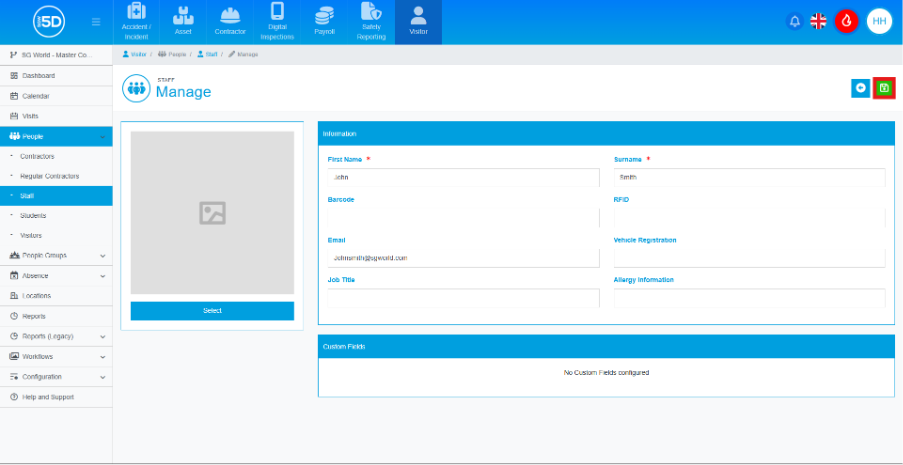
Task: Select Students under People
Action: tap(56, 216)
